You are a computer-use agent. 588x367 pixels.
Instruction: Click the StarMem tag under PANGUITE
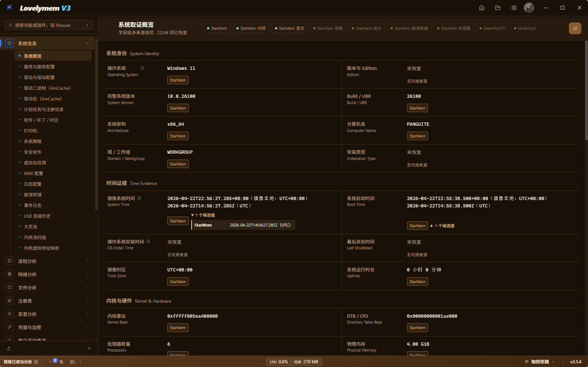coord(417,136)
